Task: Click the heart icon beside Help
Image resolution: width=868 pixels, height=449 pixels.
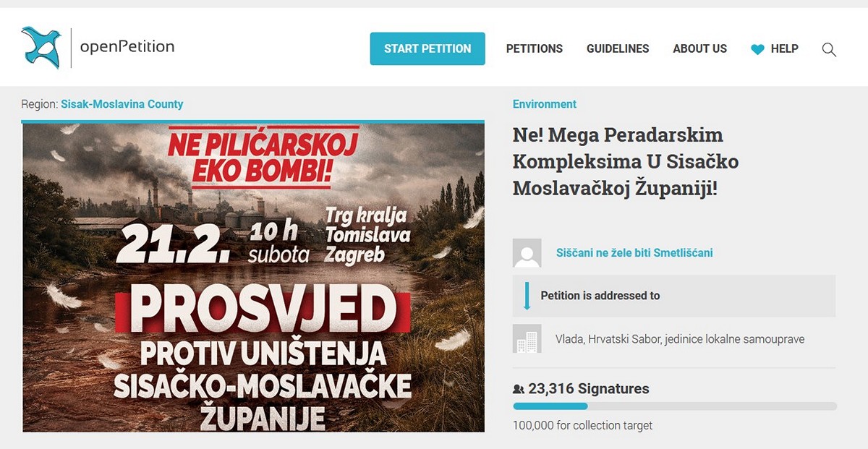Action: point(757,49)
